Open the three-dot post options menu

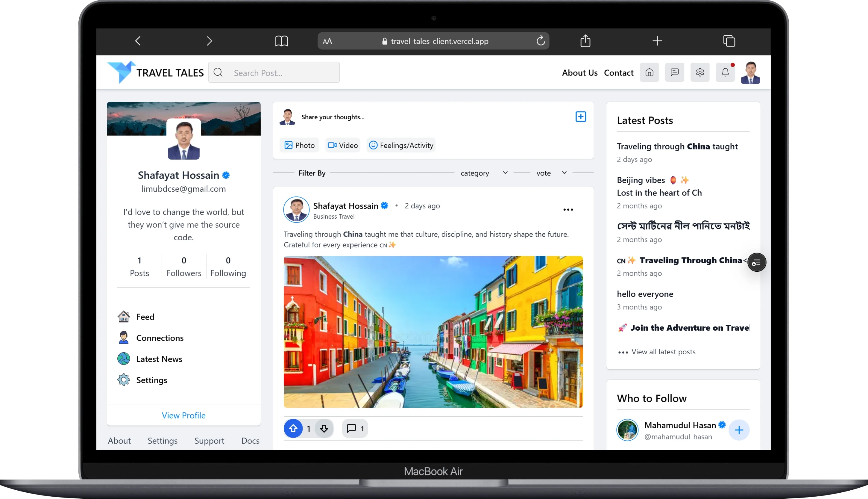(568, 210)
